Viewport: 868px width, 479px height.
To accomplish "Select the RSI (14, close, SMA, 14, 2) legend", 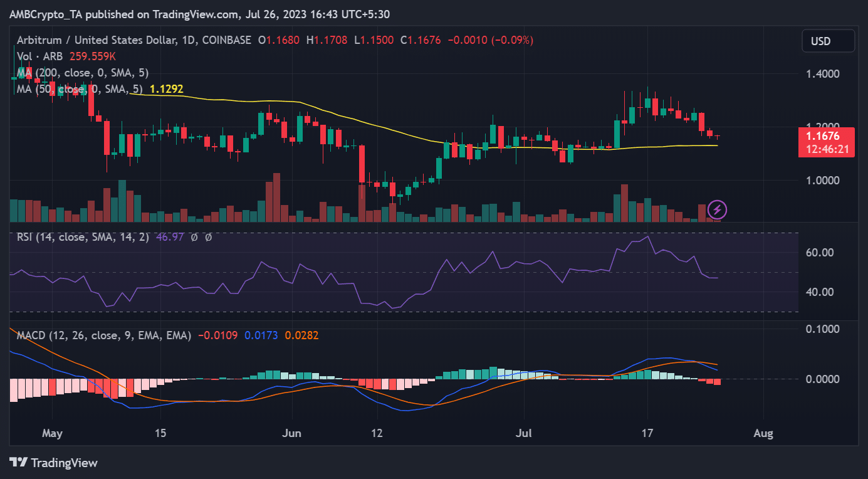I will [x=83, y=238].
